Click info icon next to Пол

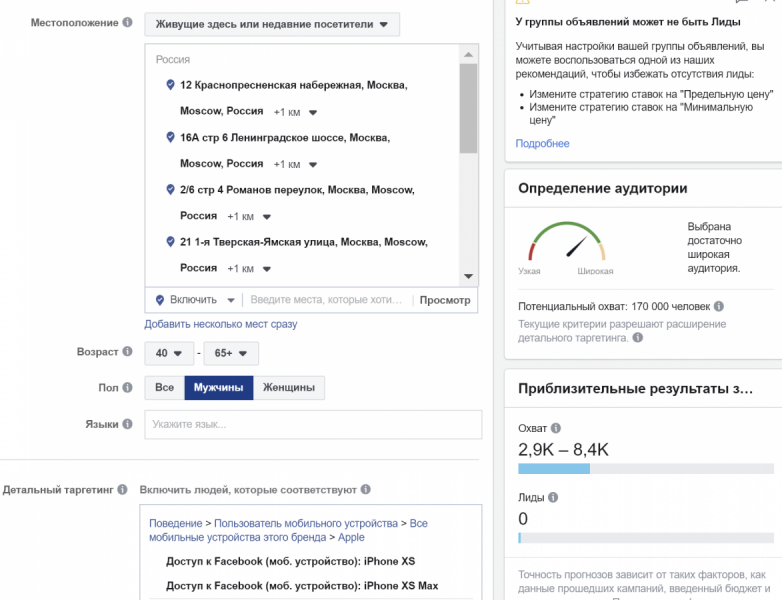click(x=127, y=387)
